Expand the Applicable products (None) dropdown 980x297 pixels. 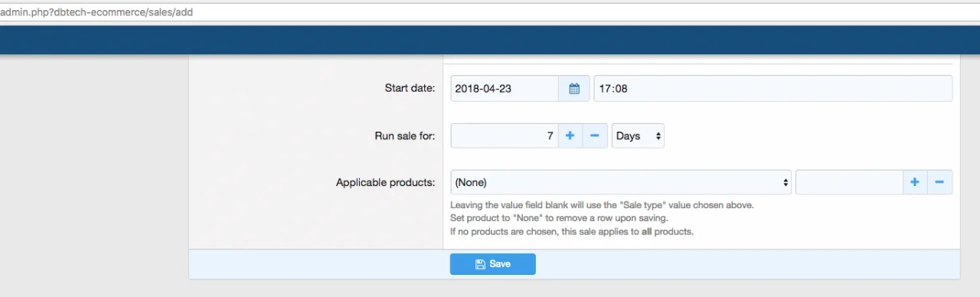pyautogui.click(x=621, y=182)
